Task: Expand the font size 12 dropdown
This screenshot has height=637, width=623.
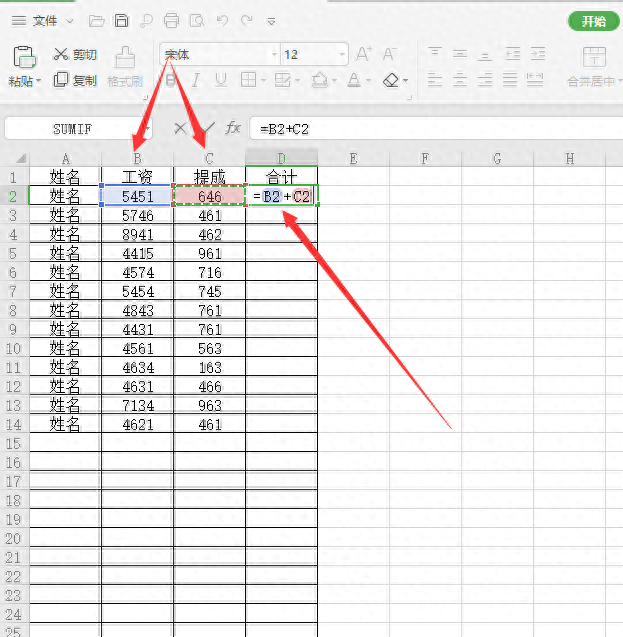Action: [342, 54]
